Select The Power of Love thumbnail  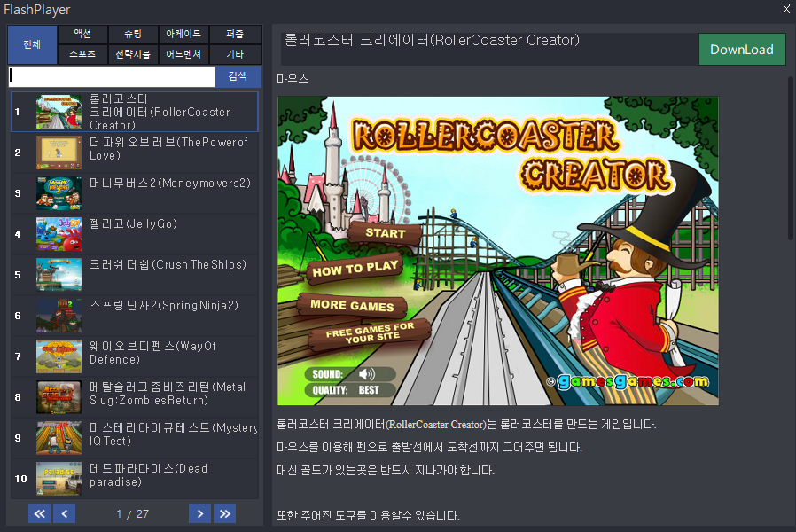coord(59,153)
